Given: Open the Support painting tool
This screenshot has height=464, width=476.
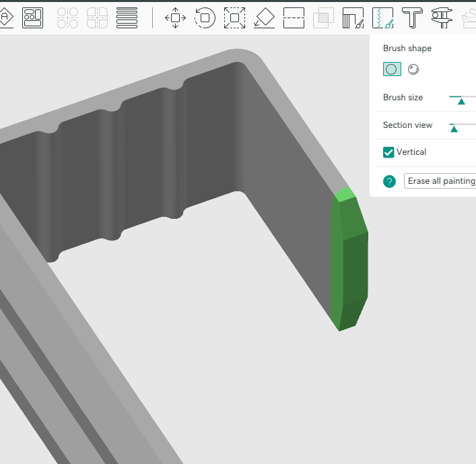Looking at the screenshot, I should 353,18.
